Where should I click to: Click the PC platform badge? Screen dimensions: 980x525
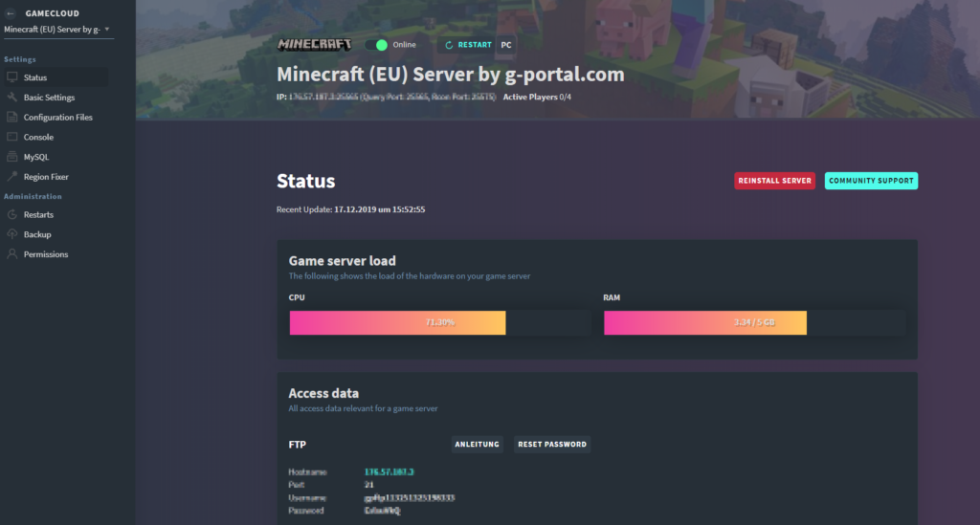[x=506, y=45]
